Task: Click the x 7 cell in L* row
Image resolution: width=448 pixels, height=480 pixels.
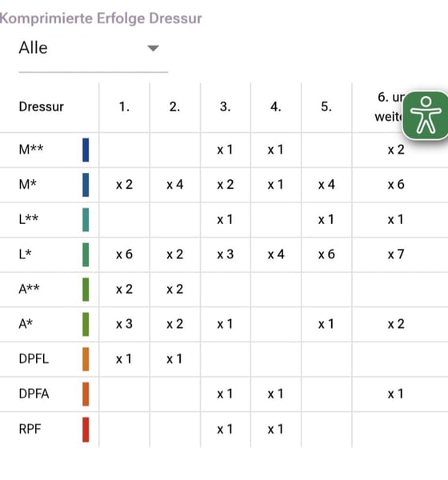Action: click(x=396, y=254)
